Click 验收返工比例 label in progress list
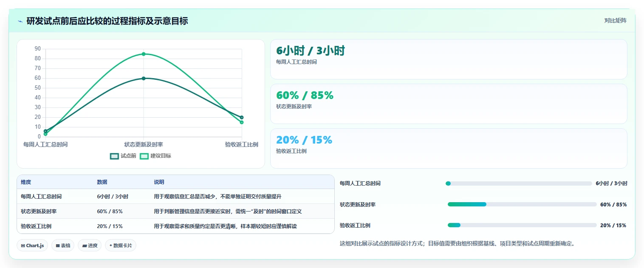This screenshot has width=644, height=268. point(355,225)
